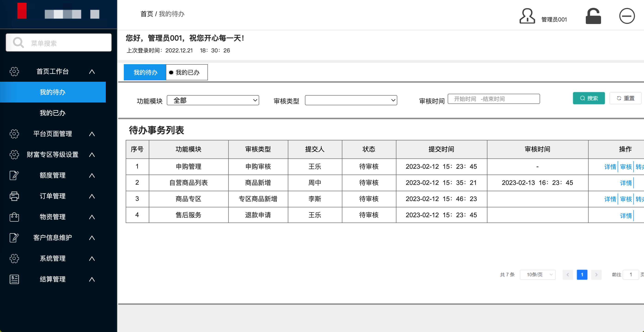Click the bag icon beside 物资管理
This screenshot has height=332, width=644.
click(x=14, y=217)
